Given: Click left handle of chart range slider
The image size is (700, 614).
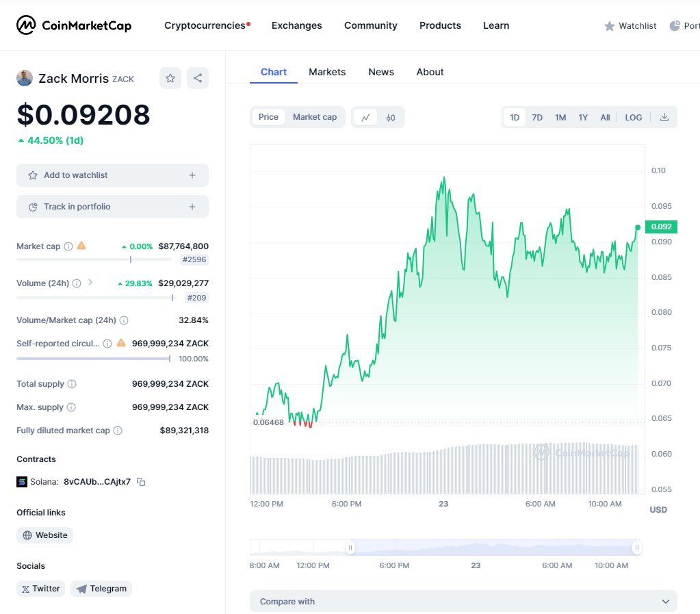Looking at the screenshot, I should (x=350, y=548).
